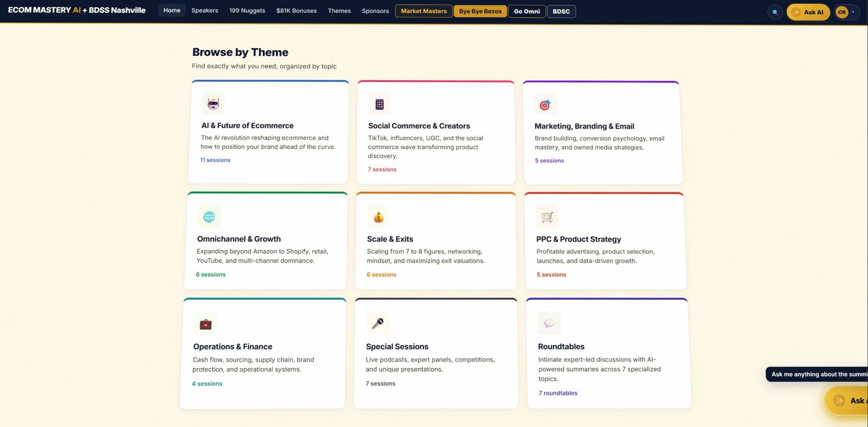This screenshot has height=427, width=868.
Task: Open 5 sessions link under PPC & Product Strategy
Action: [x=551, y=274]
